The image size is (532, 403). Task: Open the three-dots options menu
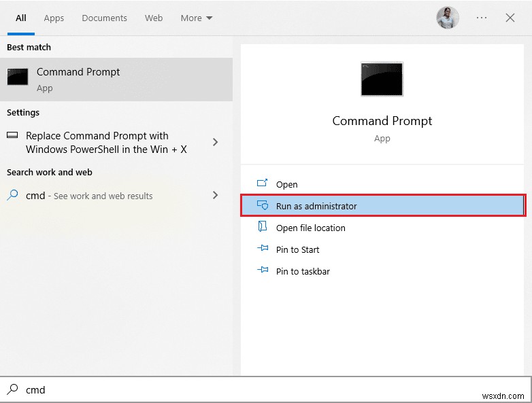tap(482, 18)
